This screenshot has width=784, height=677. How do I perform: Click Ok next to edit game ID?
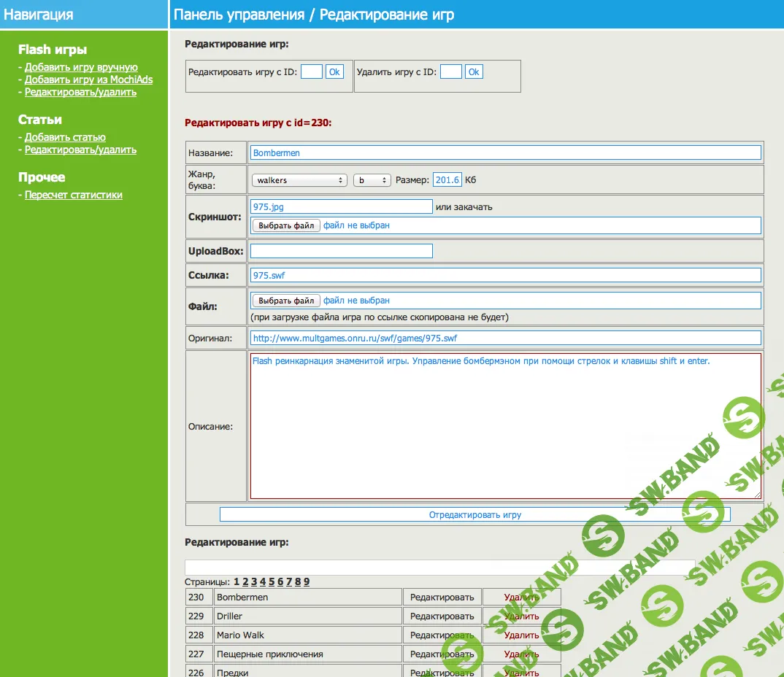pyautogui.click(x=334, y=71)
